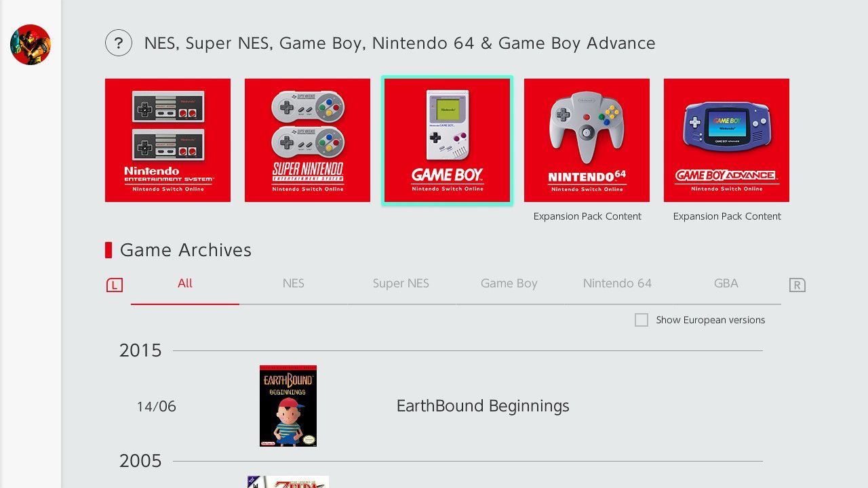868x488 pixels.
Task: Open EarthBound Beginnings details
Action: pos(483,406)
